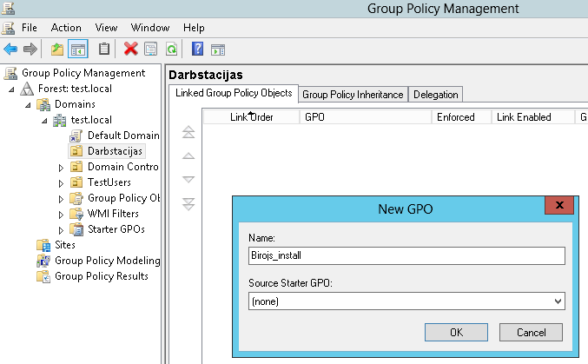Click the Group Policy Modeling icon
The image size is (588, 364).
click(x=43, y=261)
